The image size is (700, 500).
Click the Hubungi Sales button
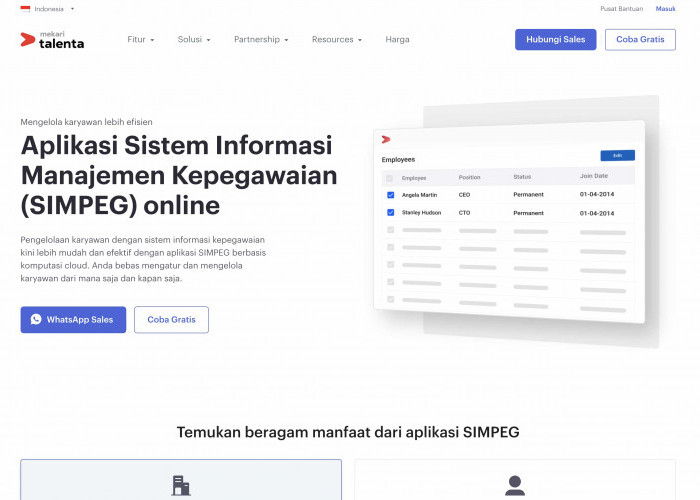(555, 39)
